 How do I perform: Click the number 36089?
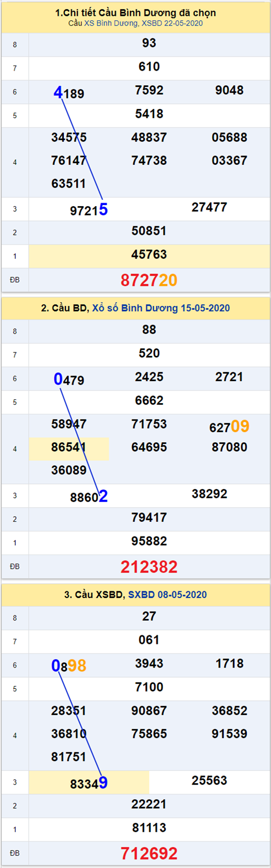[69, 470]
